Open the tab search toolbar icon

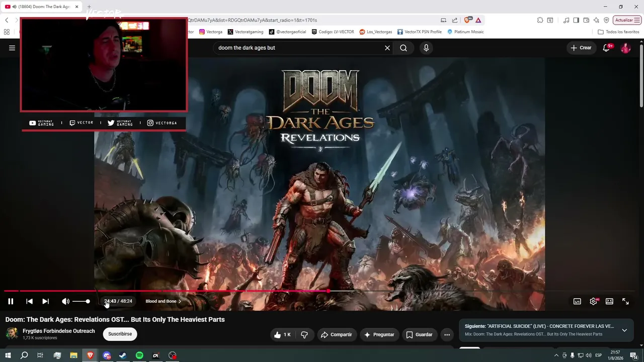[550, 20]
